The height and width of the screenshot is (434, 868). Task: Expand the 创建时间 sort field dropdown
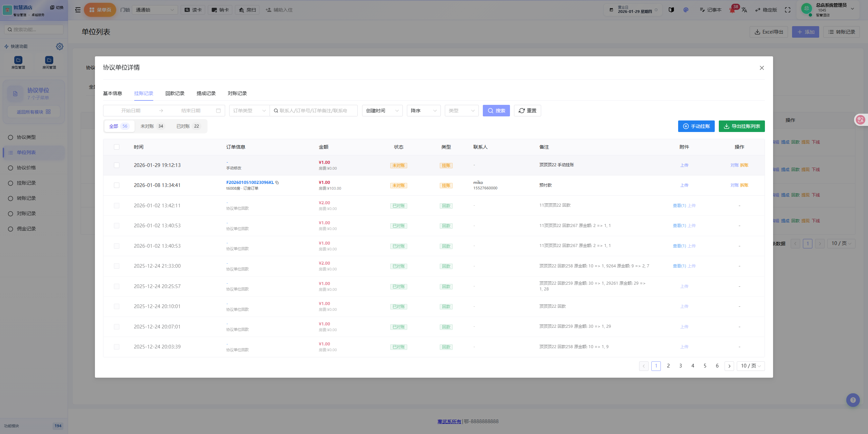pyautogui.click(x=382, y=111)
